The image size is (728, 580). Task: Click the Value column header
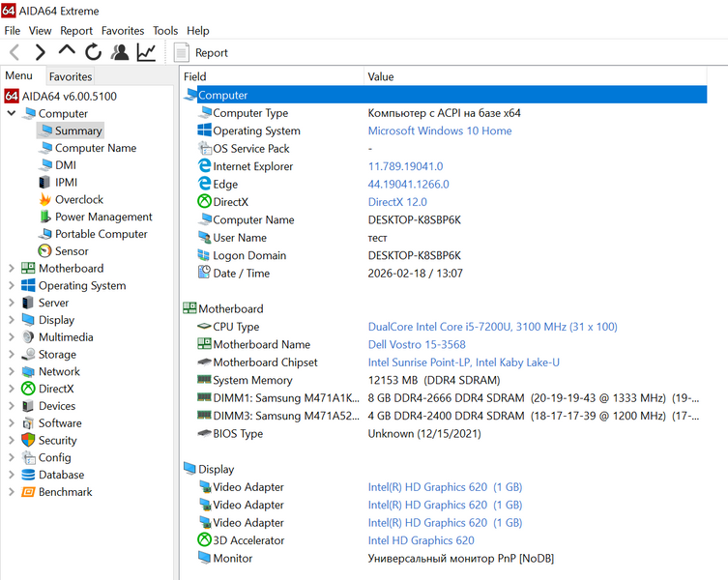click(536, 76)
